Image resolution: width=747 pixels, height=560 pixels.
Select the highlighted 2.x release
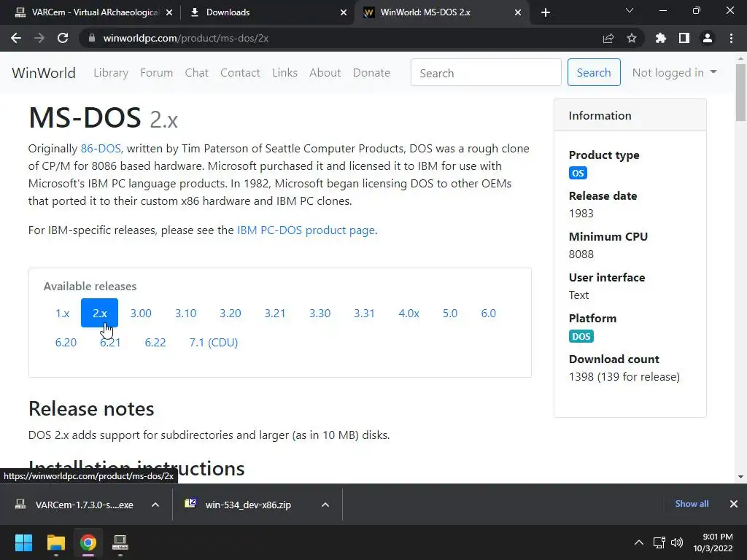click(x=99, y=314)
